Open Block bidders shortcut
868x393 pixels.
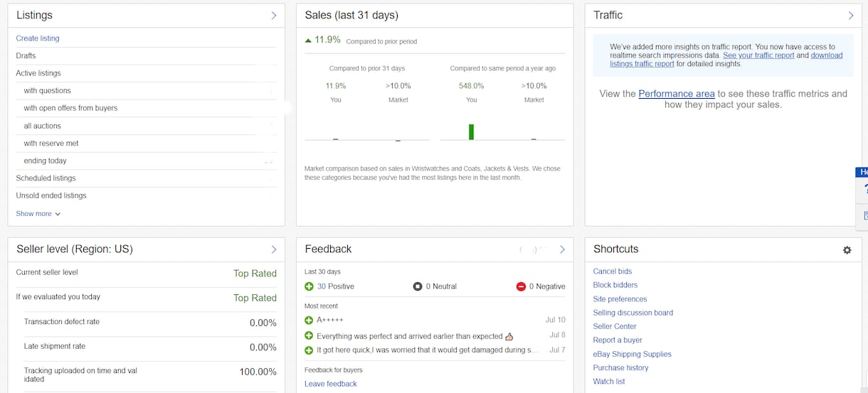coord(615,285)
